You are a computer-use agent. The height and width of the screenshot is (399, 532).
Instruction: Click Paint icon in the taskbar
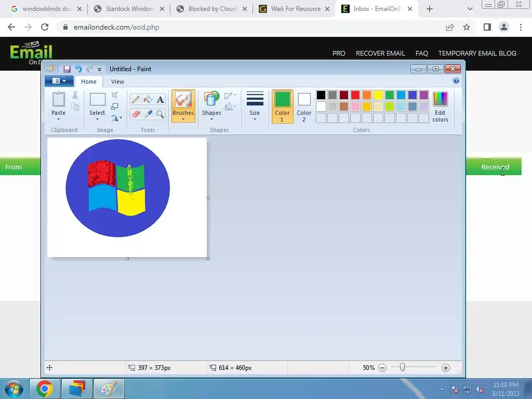coord(109,389)
